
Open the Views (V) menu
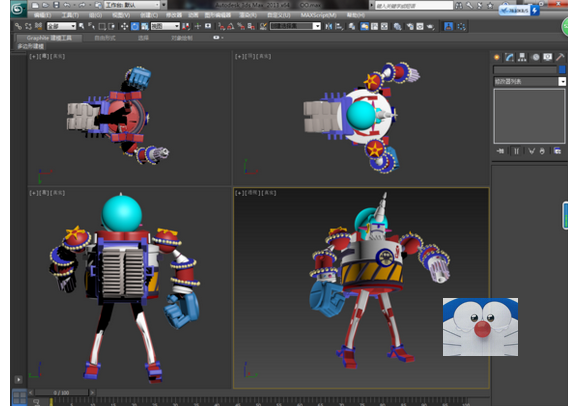point(121,15)
